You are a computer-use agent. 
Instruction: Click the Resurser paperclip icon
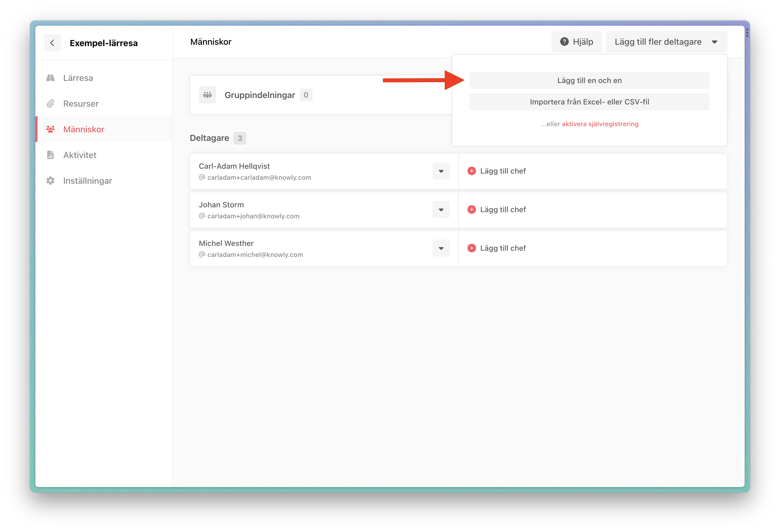click(50, 104)
